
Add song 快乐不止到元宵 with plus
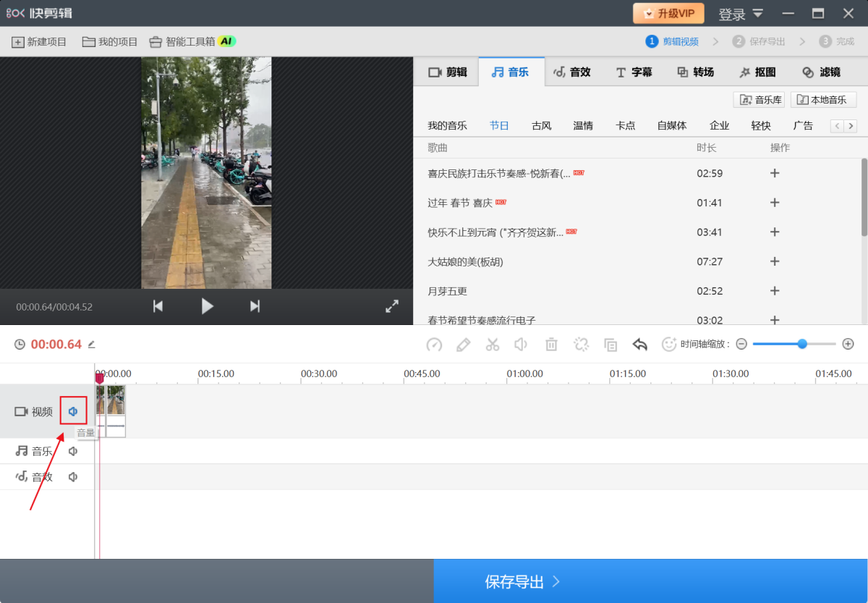[x=775, y=232]
